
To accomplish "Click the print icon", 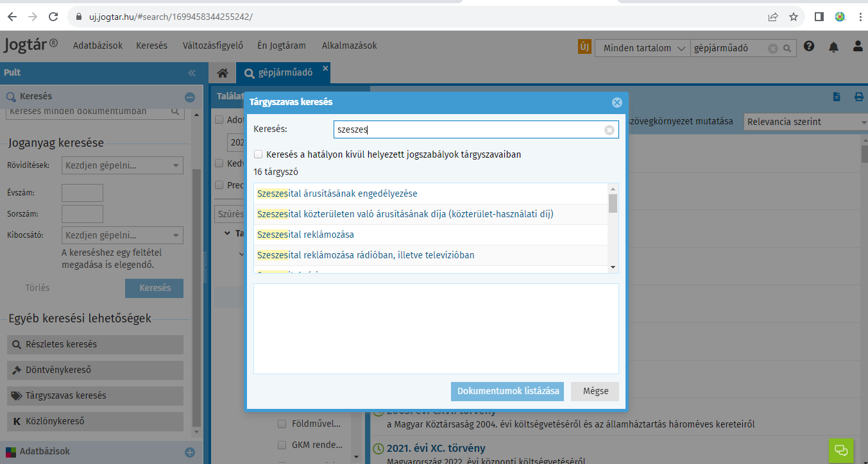I will tap(858, 97).
